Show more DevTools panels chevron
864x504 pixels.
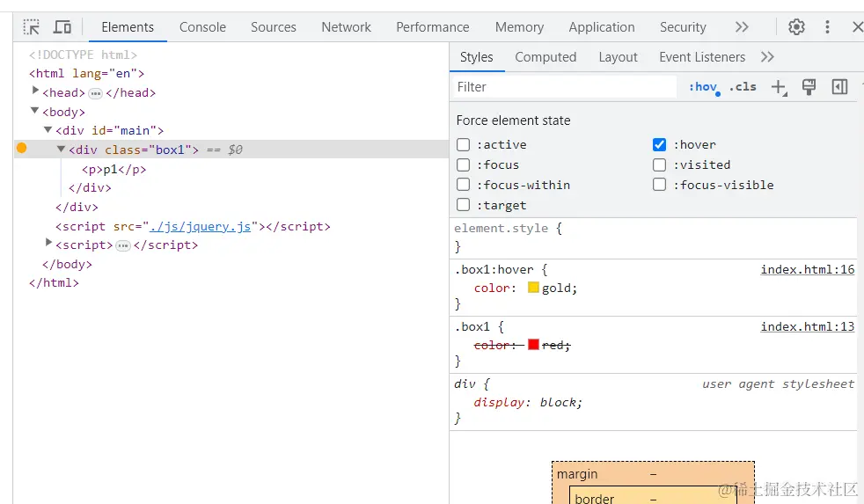click(742, 27)
